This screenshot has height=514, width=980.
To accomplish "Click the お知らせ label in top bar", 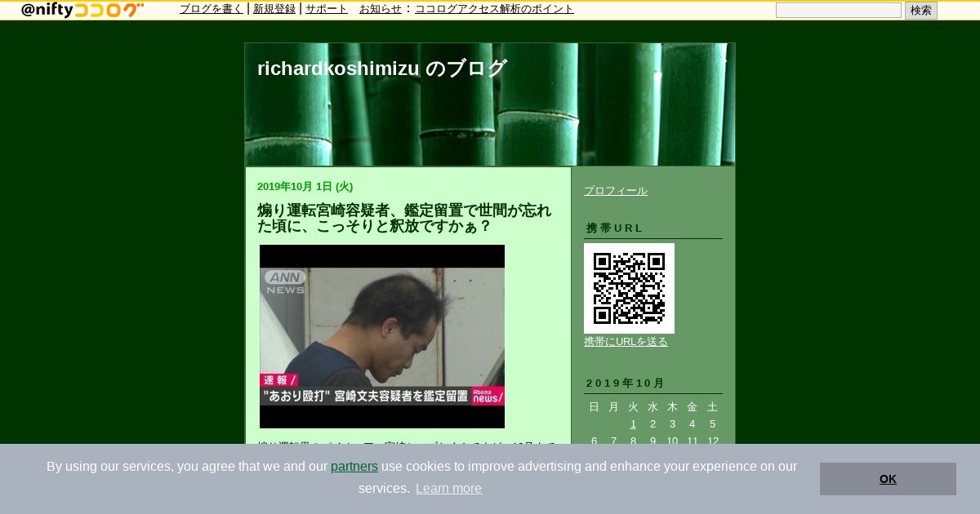I will (381, 9).
